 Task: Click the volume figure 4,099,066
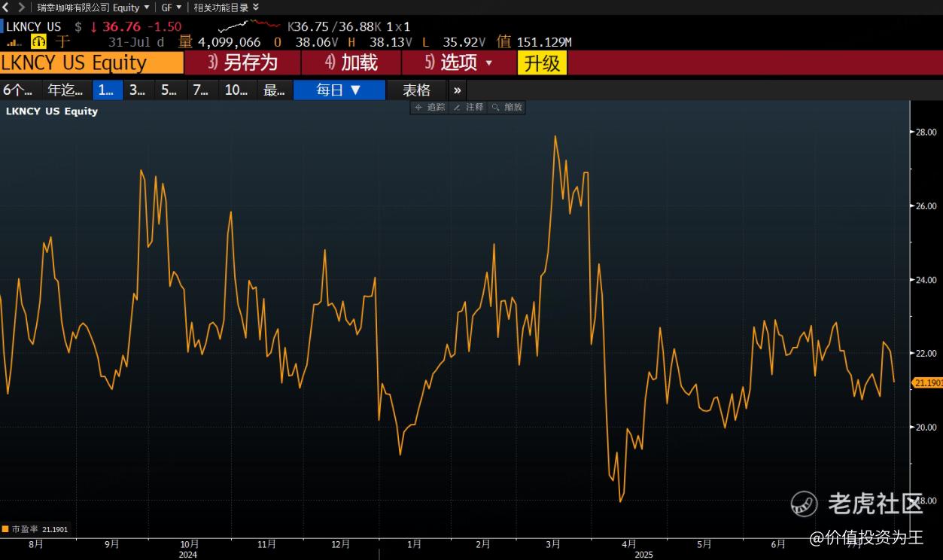coord(229,42)
